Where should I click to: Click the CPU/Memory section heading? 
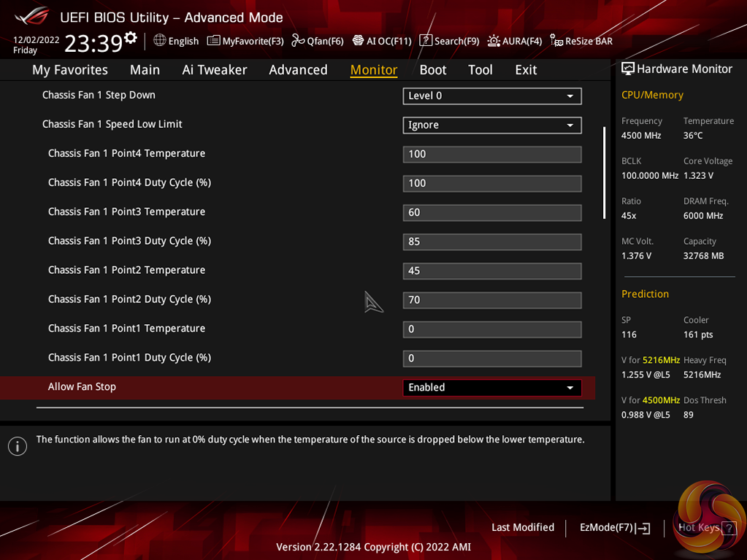652,95
